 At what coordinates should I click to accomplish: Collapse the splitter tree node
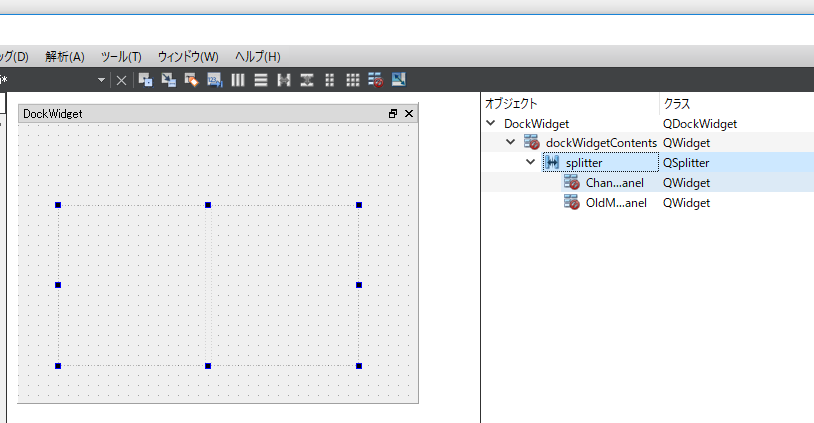coord(531,163)
